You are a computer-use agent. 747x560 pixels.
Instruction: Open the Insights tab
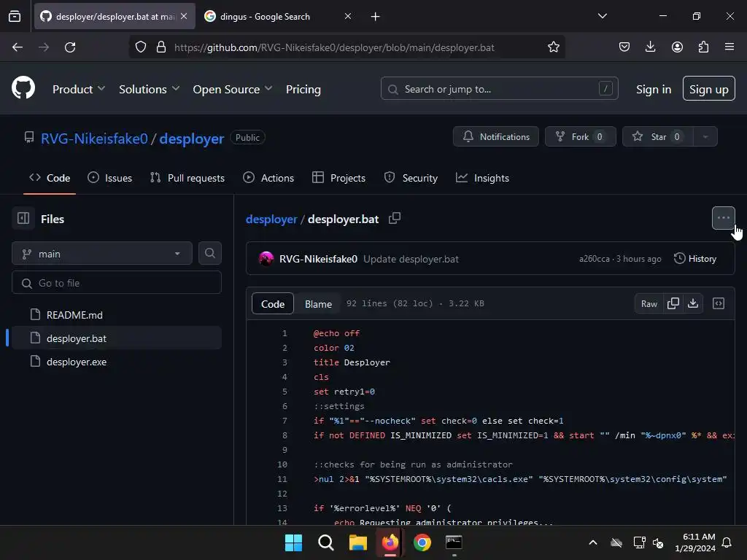[x=482, y=178]
